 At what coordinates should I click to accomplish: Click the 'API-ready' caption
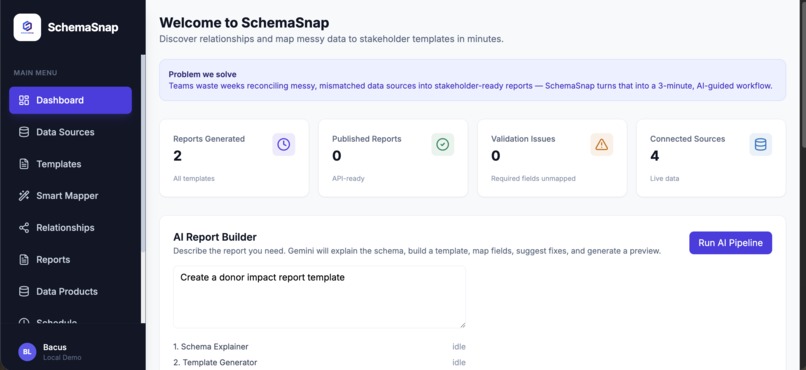pos(348,179)
